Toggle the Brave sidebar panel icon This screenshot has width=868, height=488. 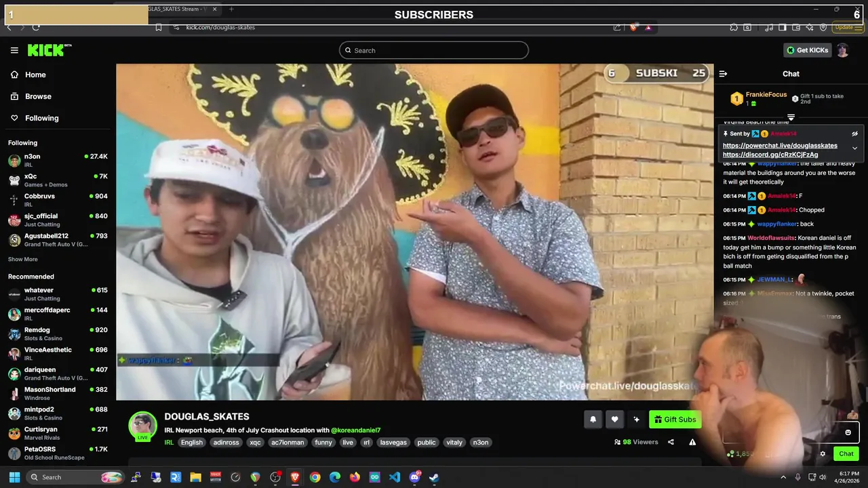[x=782, y=27]
